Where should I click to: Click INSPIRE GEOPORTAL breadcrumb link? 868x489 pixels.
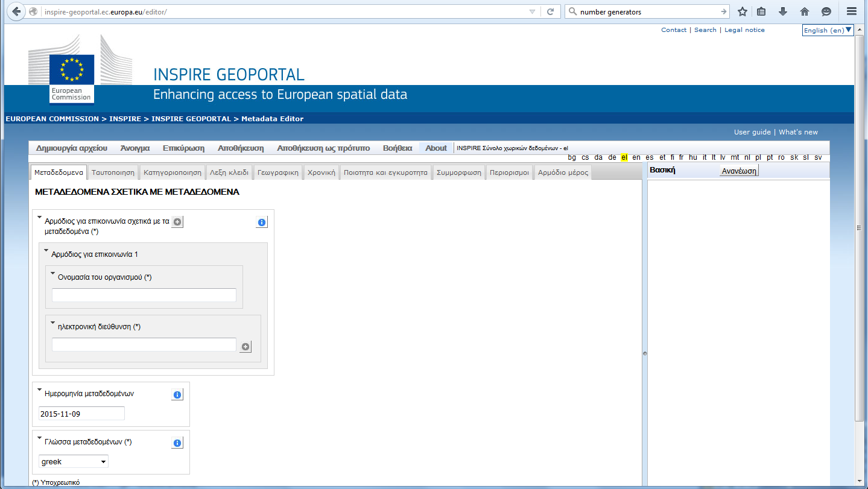[x=191, y=119]
